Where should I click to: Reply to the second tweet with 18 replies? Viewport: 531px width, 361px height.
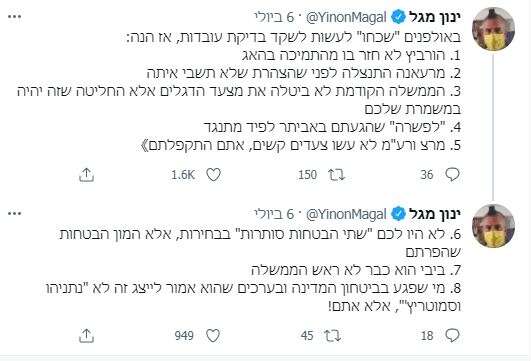[x=452, y=336]
